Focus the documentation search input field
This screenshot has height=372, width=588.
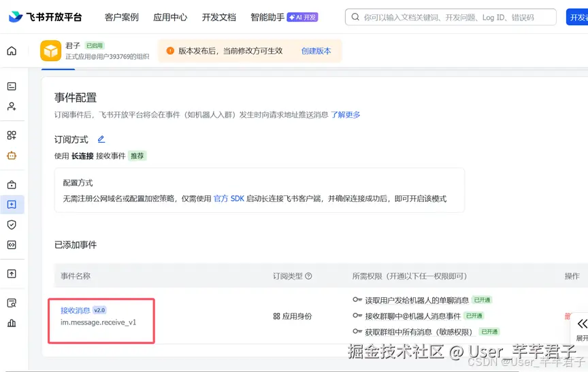pos(451,17)
